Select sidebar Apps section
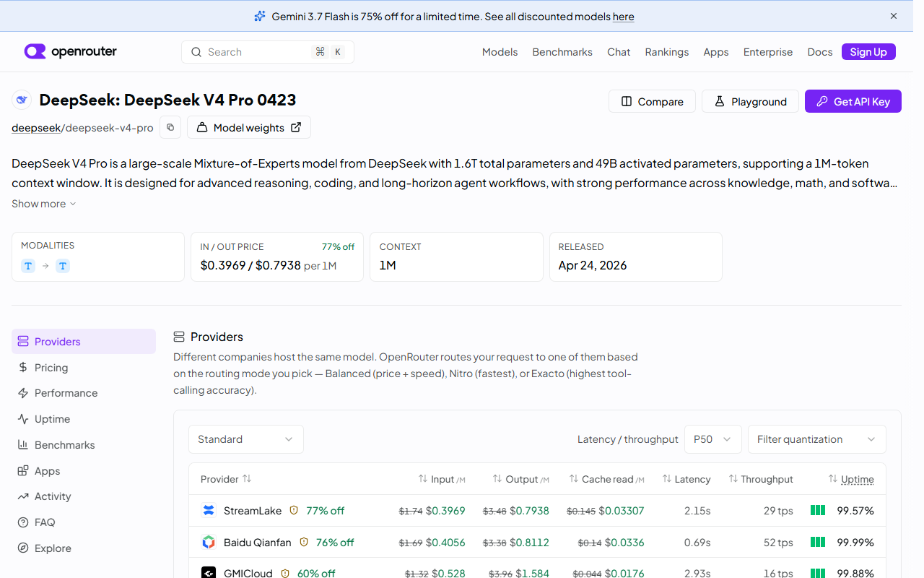This screenshot has height=578, width=924. 84,471
